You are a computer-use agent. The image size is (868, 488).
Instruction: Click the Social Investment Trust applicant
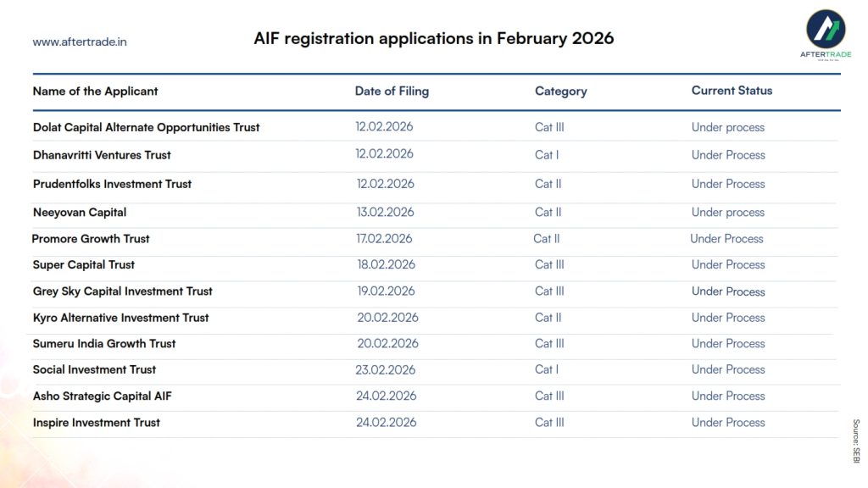coord(94,369)
